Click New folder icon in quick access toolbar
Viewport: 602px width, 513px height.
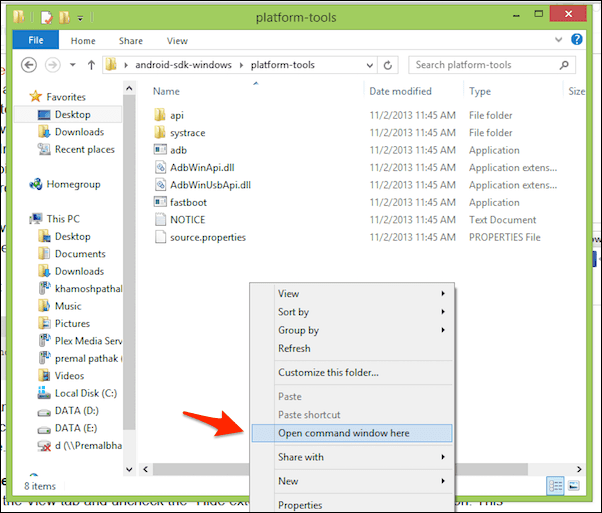[64, 17]
